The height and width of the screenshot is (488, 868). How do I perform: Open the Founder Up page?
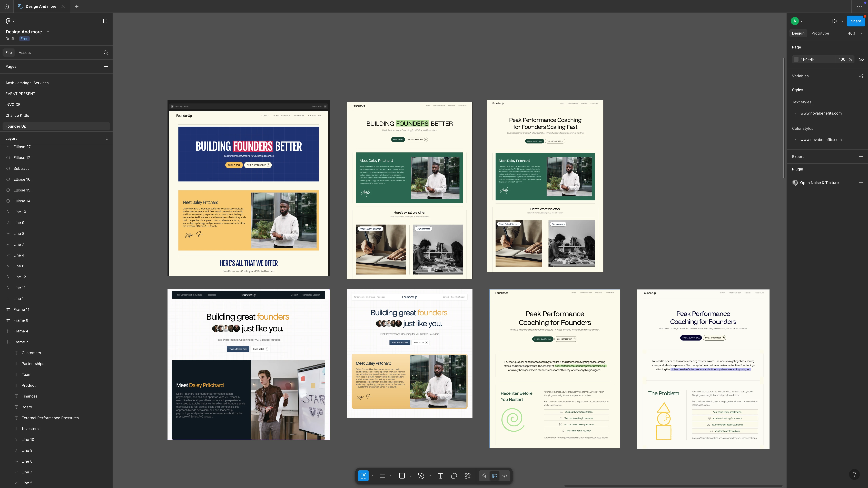56,126
